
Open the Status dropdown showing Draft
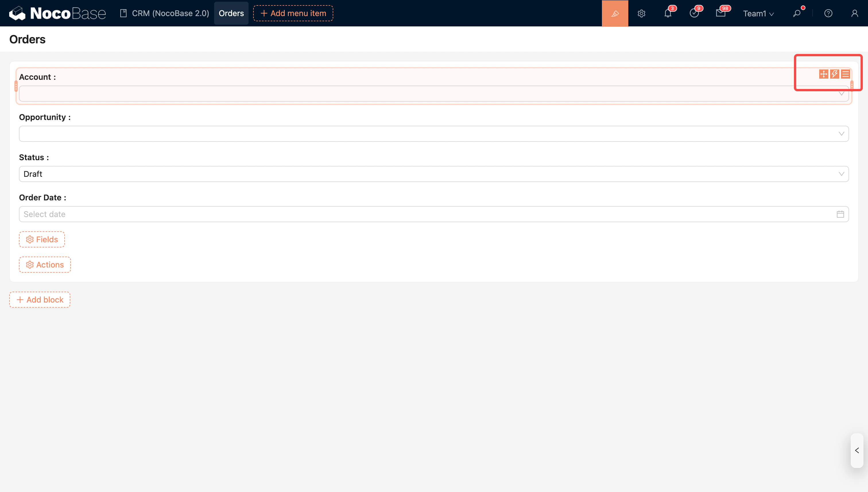click(x=433, y=174)
